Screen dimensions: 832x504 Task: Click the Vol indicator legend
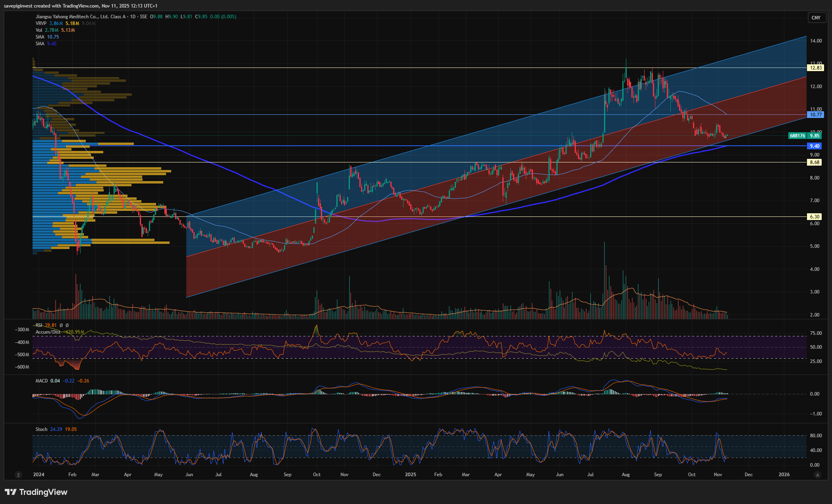pyautogui.click(x=39, y=30)
